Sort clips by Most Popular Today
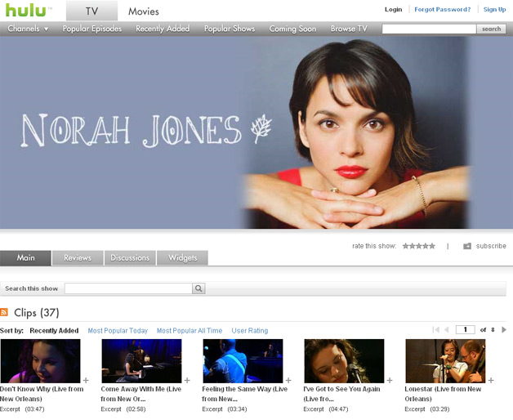 (x=118, y=331)
